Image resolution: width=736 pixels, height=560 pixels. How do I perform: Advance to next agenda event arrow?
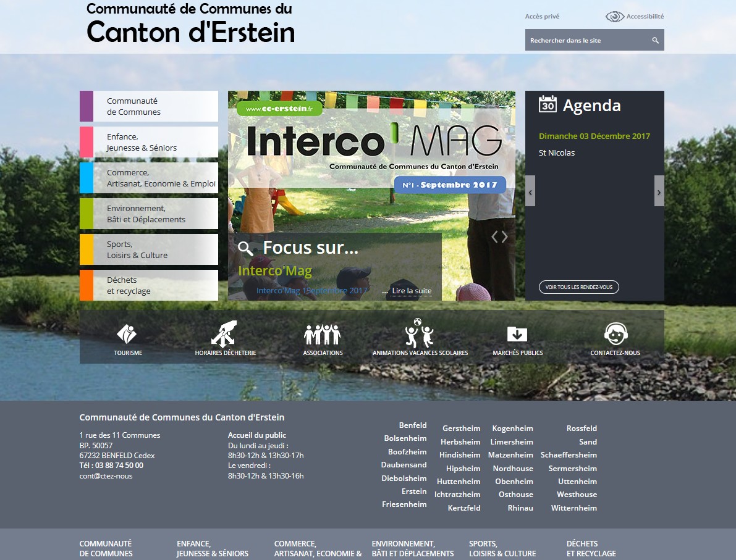pyautogui.click(x=659, y=191)
